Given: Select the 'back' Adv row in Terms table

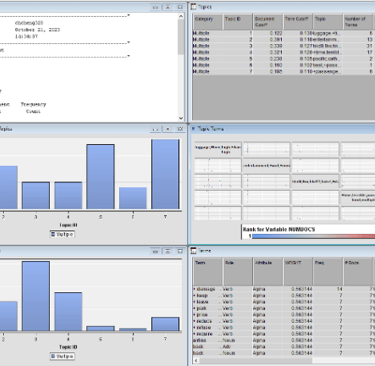Looking at the screenshot, I should coord(283,346).
